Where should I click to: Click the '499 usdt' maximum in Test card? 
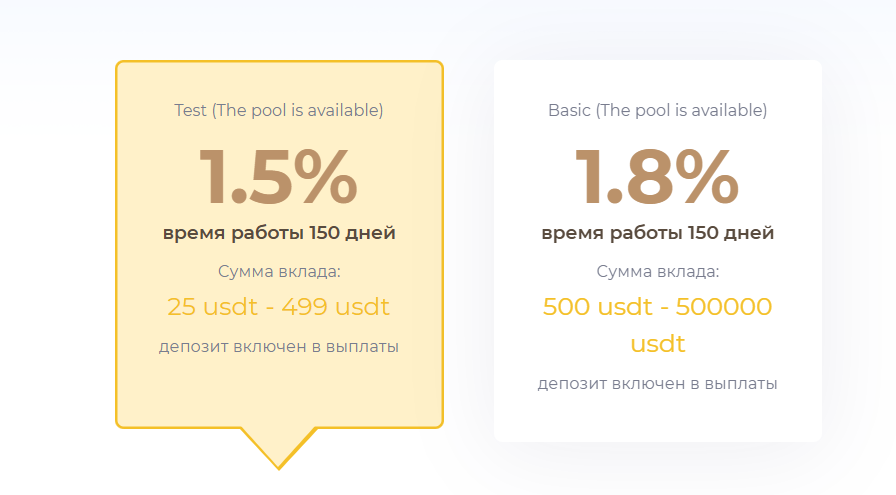pyautogui.click(x=335, y=307)
